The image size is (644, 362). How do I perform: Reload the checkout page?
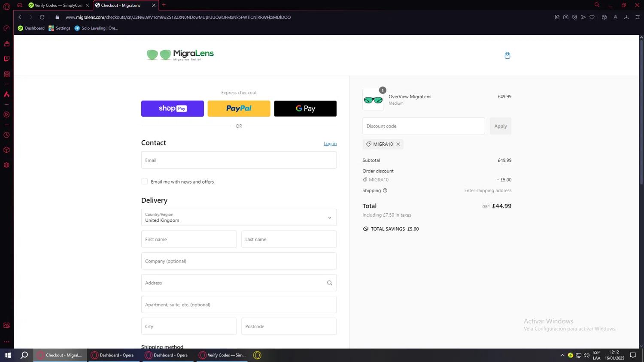[x=42, y=17]
